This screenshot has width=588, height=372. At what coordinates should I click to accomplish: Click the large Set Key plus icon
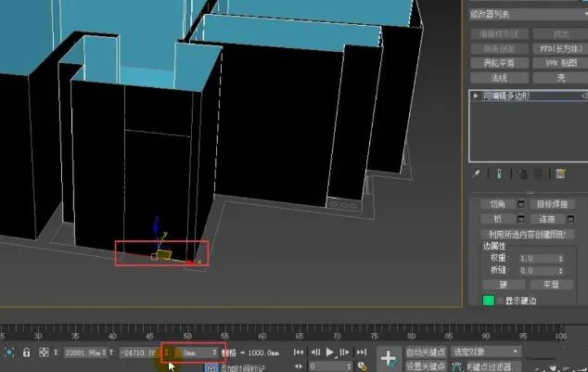click(389, 358)
